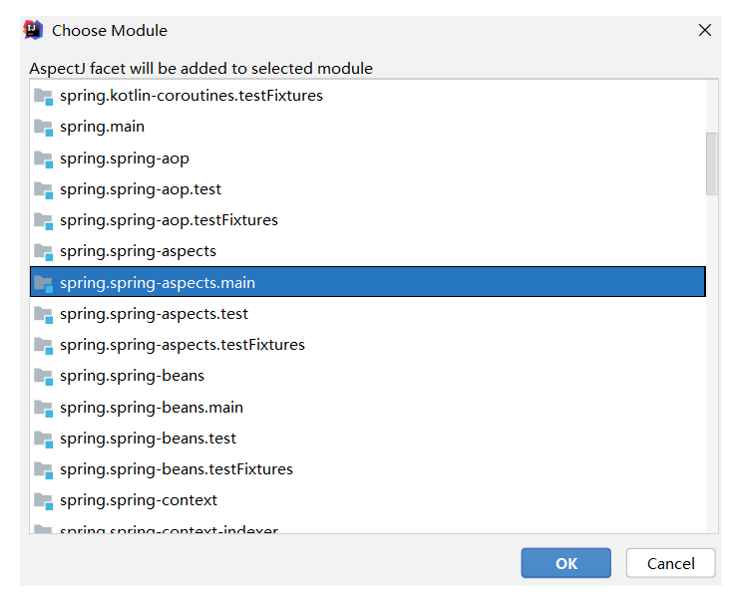Click the IntelliJ IDEA logo in title bar
Viewport: 749px width, 597px height.
coord(34,30)
